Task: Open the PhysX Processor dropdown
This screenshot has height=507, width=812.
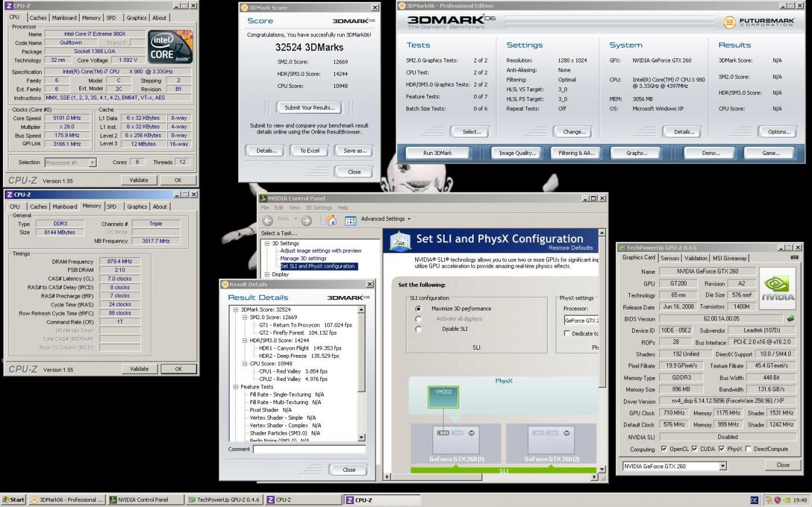Action: [x=581, y=320]
